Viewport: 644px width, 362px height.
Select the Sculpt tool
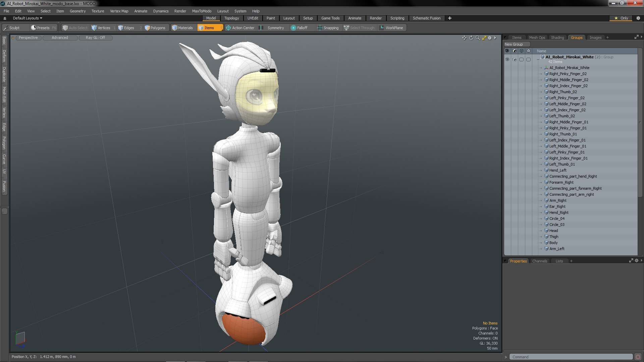(x=12, y=28)
